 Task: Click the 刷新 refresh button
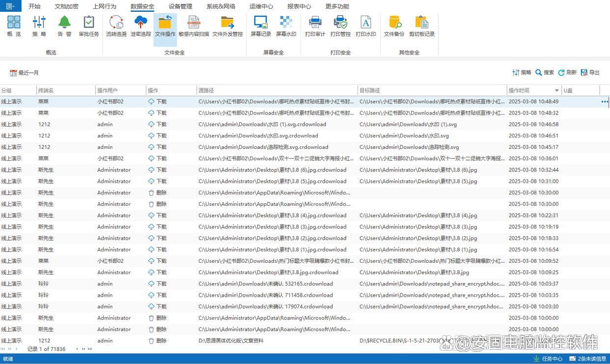click(567, 73)
